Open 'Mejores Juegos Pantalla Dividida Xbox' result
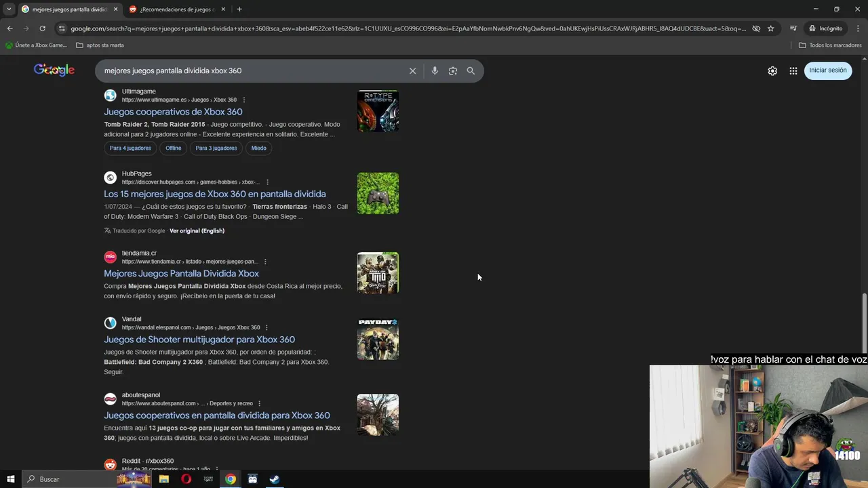 (x=181, y=274)
